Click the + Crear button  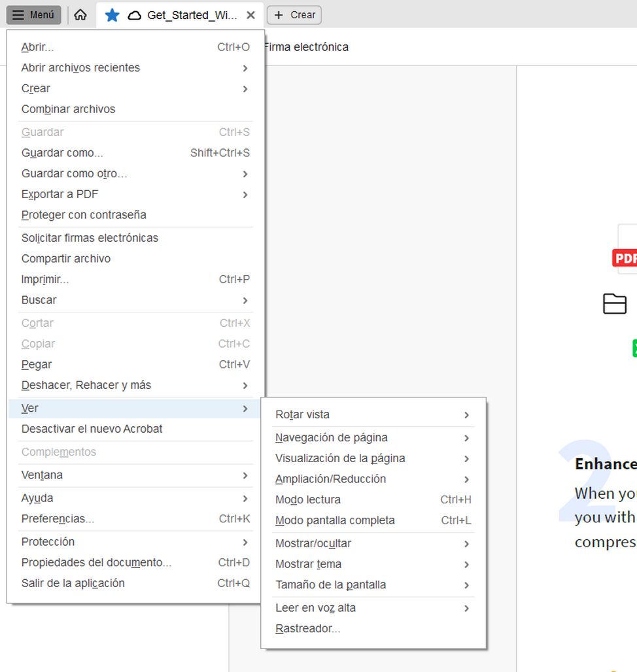(294, 15)
